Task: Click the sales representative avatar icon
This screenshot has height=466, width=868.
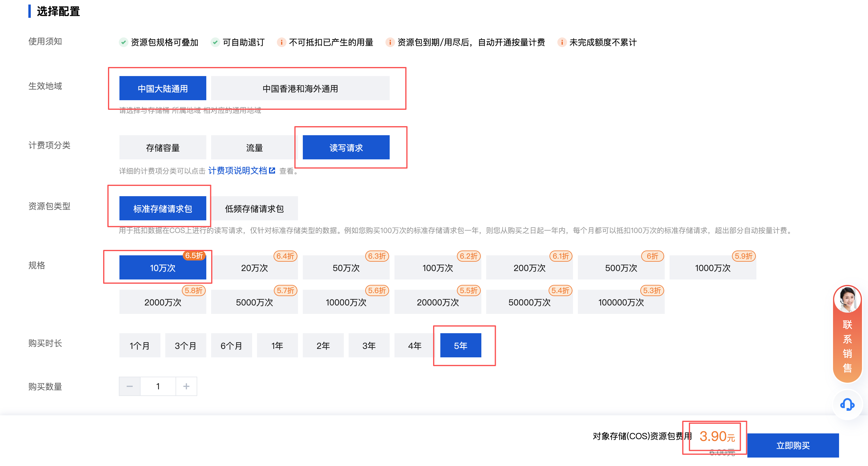Action: 847,299
